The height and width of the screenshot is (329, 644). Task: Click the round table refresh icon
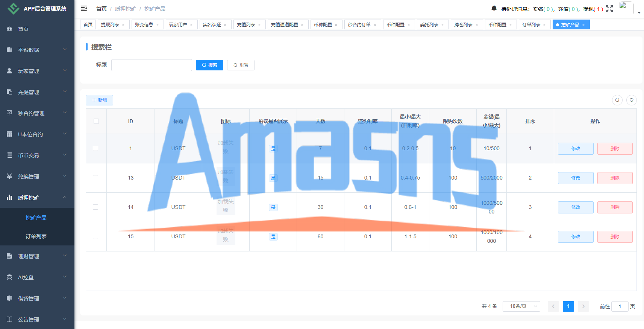coord(632,100)
